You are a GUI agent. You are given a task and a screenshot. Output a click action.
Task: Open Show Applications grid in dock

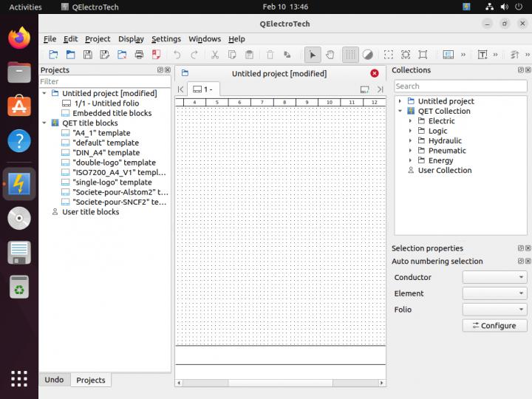pyautogui.click(x=19, y=378)
